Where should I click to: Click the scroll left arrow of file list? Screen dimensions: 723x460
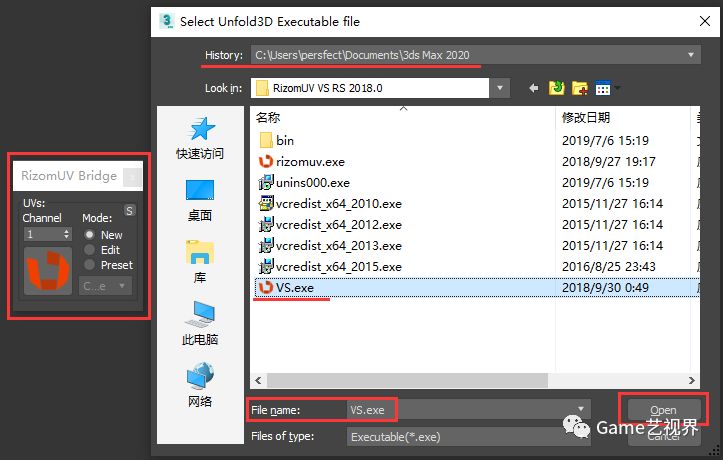pyautogui.click(x=258, y=380)
